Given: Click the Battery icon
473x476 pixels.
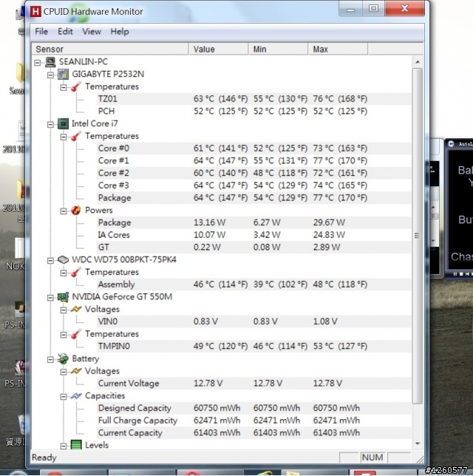Looking at the screenshot, I should (x=63, y=358).
